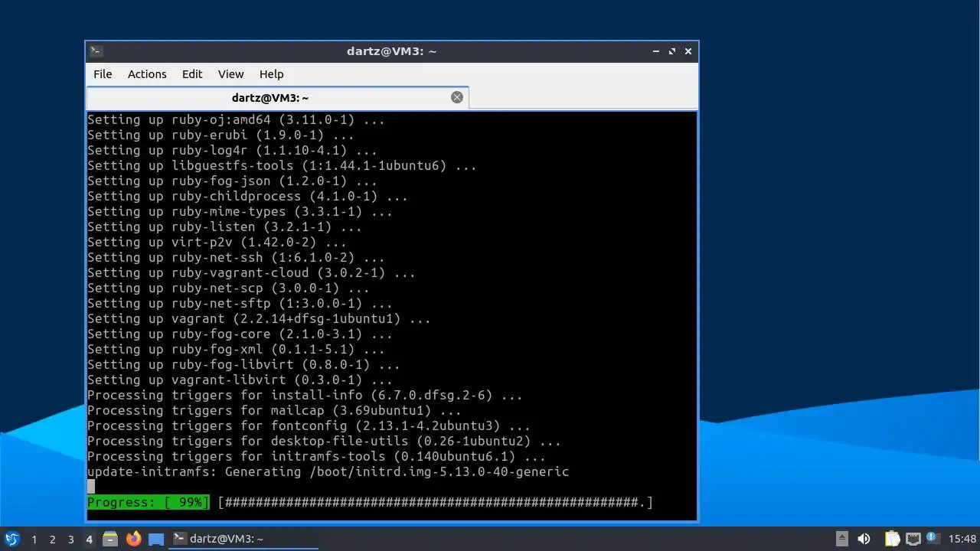Screen dimensions: 980x551
Task: Click the 'Setting up vagrant (2.2.14+dfsg-1ubuntu1)' line
Action: (259, 318)
